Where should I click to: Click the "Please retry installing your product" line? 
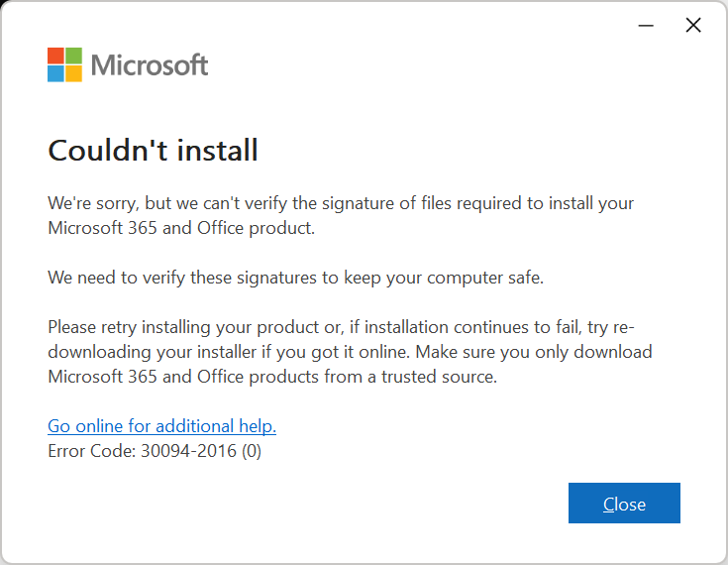[341, 327]
